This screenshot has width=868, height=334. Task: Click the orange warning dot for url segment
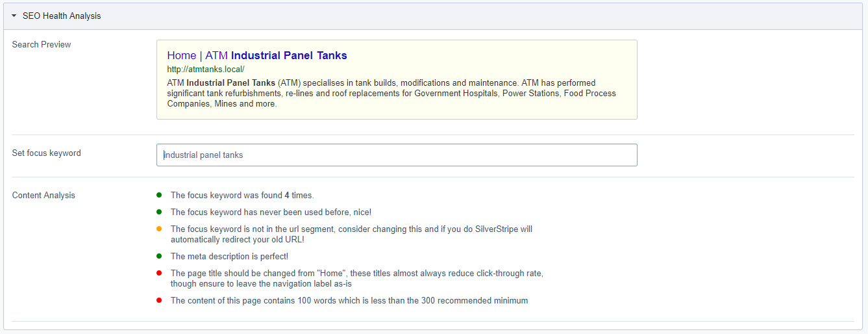[x=159, y=229]
